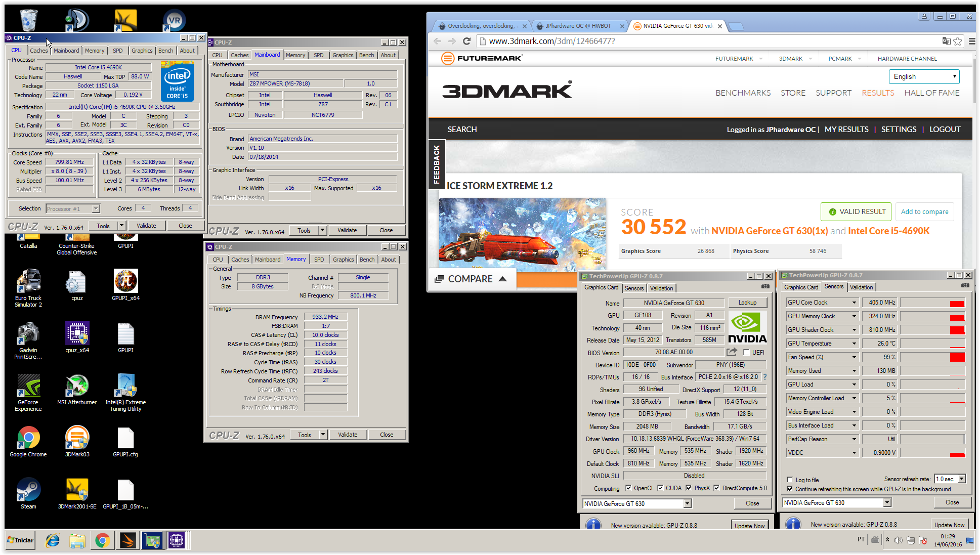This screenshot has height=555, width=980.
Task: Uncheck Continue refreshing in background option
Action: 790,489
